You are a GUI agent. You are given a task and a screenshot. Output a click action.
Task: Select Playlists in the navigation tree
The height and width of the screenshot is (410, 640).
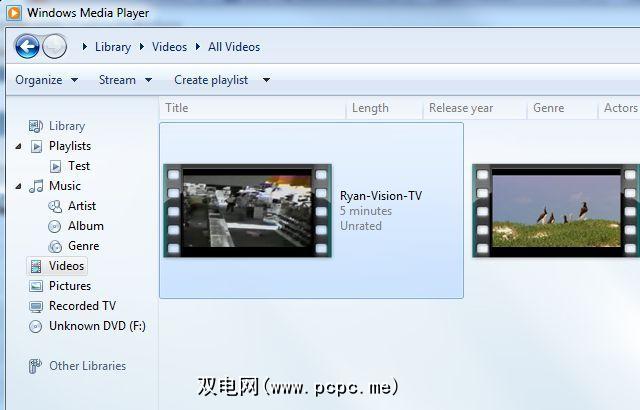pos(70,146)
